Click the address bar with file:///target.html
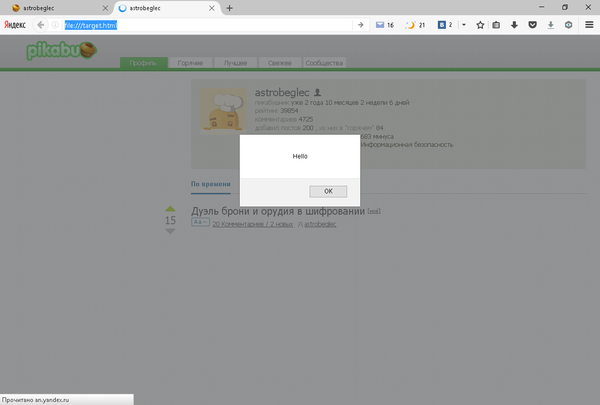The image size is (600, 405). pyautogui.click(x=200, y=24)
